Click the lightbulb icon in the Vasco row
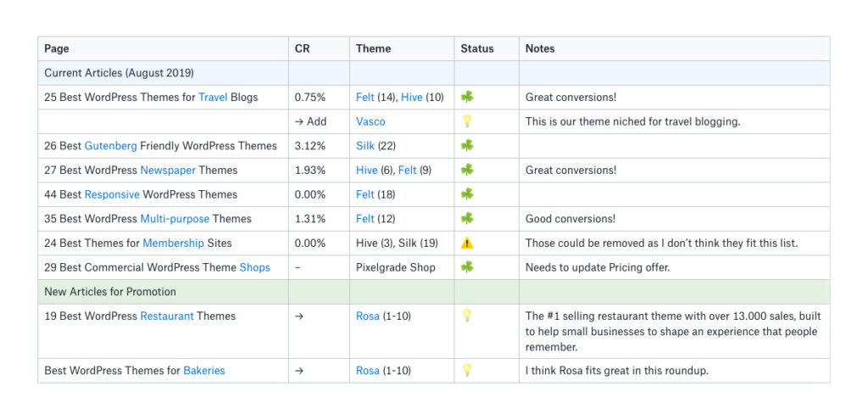The height and width of the screenshot is (420, 868). coord(467,121)
